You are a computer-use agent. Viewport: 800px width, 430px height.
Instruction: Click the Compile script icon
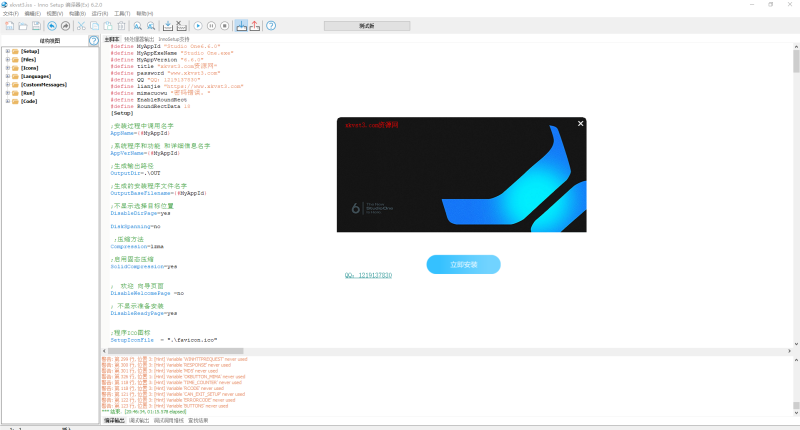point(168,26)
